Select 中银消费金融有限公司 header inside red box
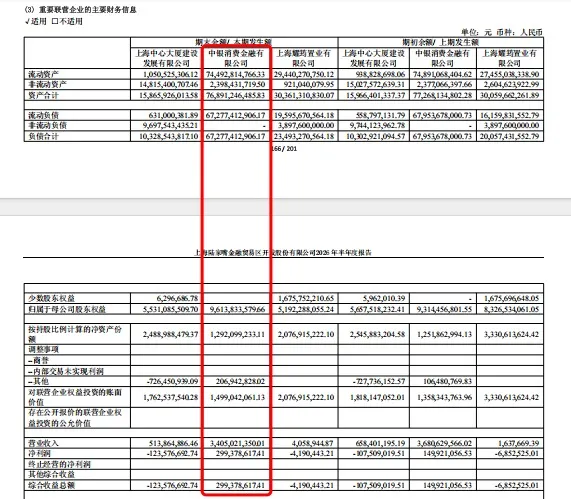 point(236,58)
